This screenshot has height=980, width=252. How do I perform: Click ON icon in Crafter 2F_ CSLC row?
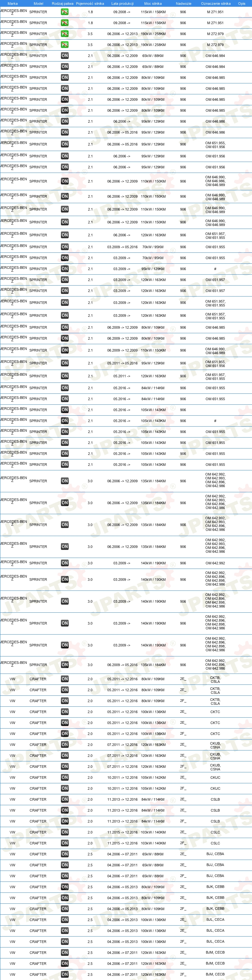[65, 843]
